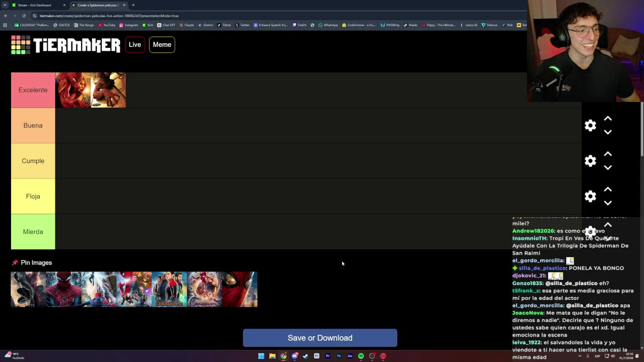Move the Floja tier up
Image resolution: width=644 pixels, height=362 pixels.
click(608, 190)
